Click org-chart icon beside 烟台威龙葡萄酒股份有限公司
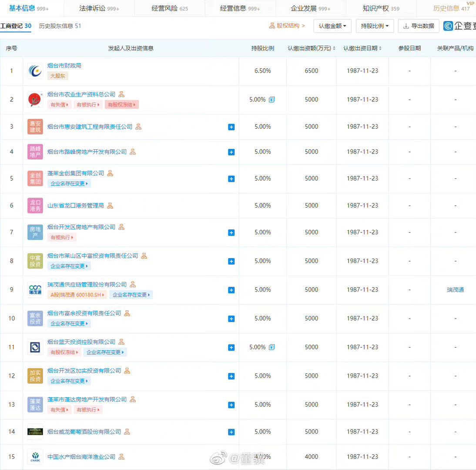The image size is (476, 470). click(127, 432)
